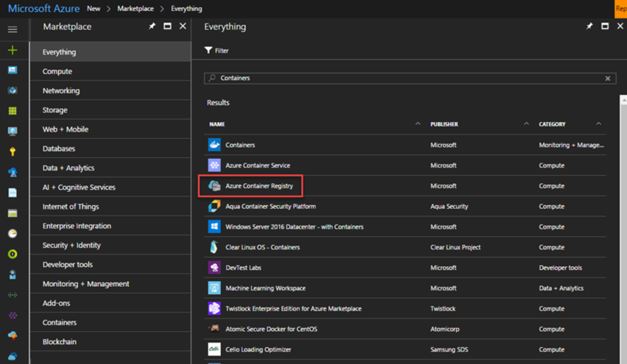627x364 pixels.
Task: Sort results by the PUBLISHER column arrow
Action: (x=526, y=124)
